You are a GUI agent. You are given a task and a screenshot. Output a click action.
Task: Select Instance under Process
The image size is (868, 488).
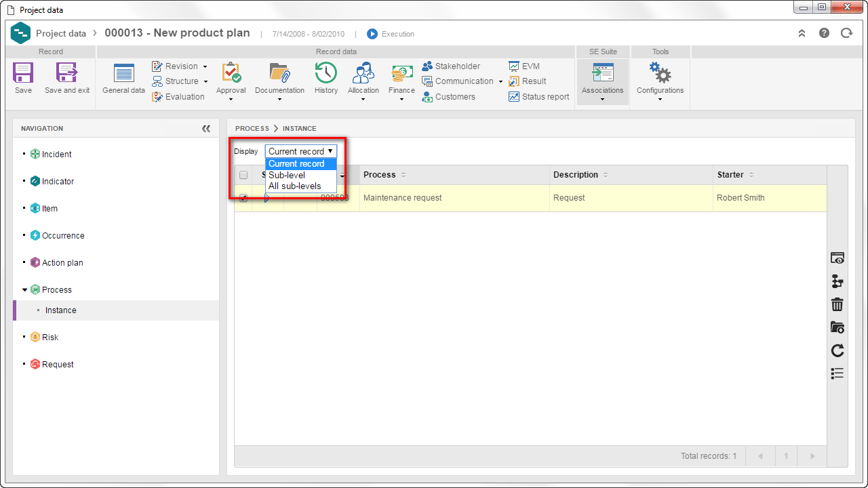coord(116,310)
